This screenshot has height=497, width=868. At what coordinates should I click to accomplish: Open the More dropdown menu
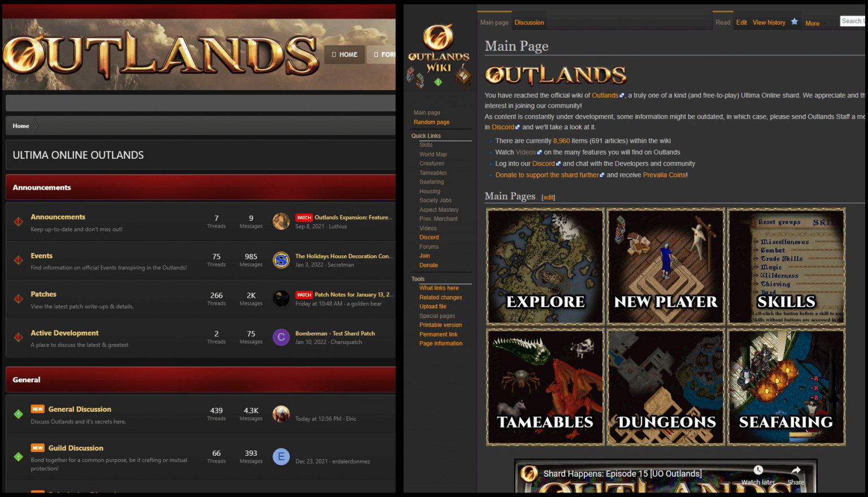[812, 23]
